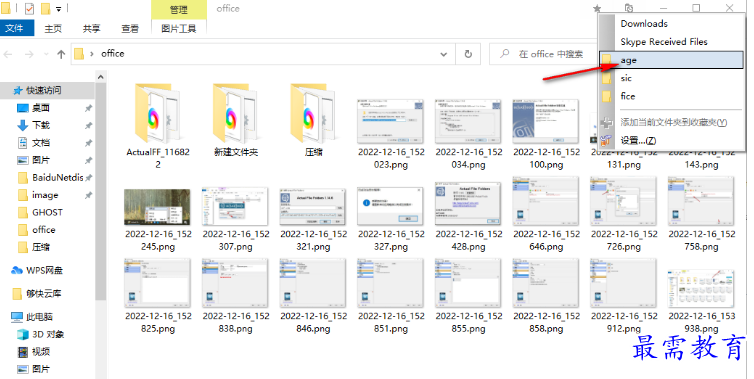Click the favorite folders star icon in title bar
The image size is (754, 379).
coord(597,8)
